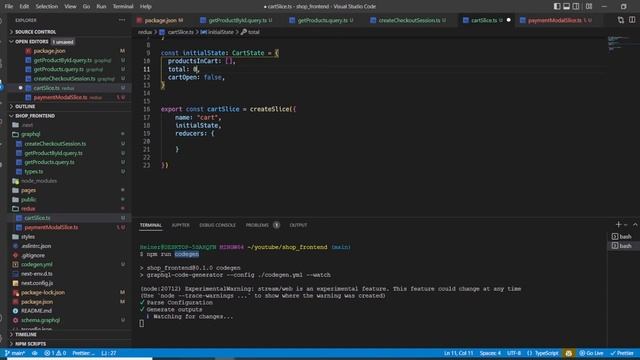Open the Jupyter panel tab
This screenshot has width=640, height=360.
pyautogui.click(x=180, y=225)
